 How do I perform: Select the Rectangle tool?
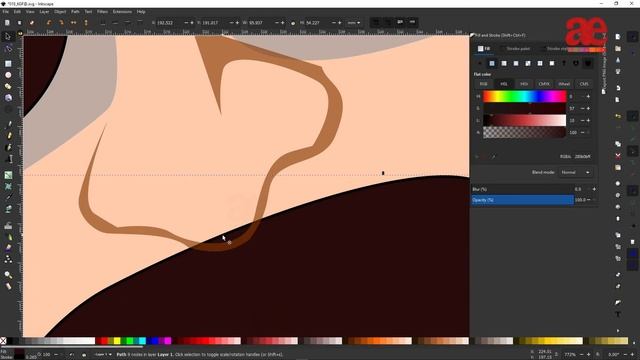pos(8,64)
